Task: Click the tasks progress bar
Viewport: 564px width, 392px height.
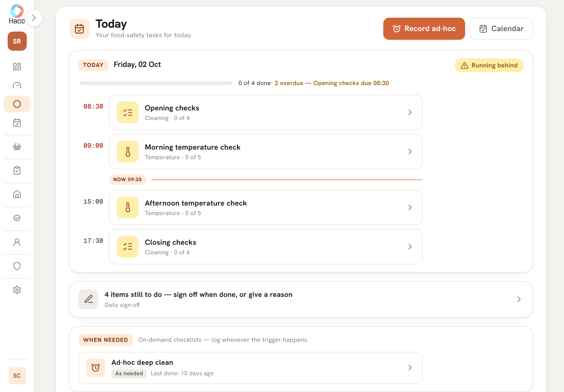Action: click(x=156, y=83)
